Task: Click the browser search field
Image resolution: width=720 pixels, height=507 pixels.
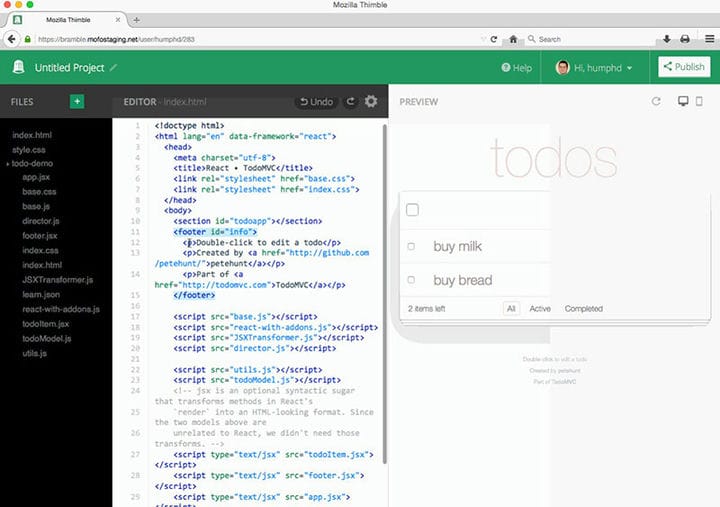Action: click(590, 39)
